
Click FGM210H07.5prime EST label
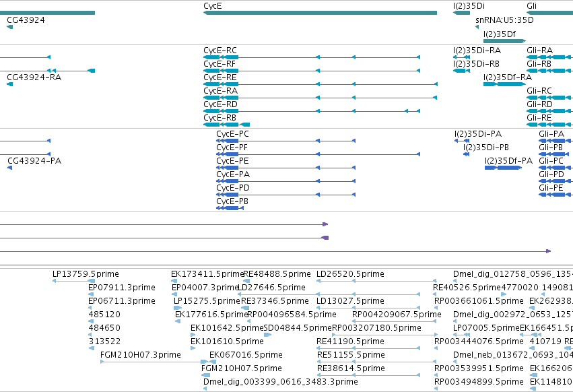(242, 368)
